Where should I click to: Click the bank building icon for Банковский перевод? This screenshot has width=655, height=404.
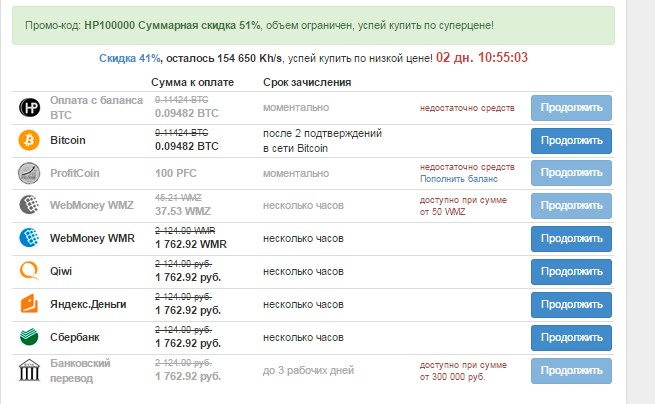tap(29, 370)
